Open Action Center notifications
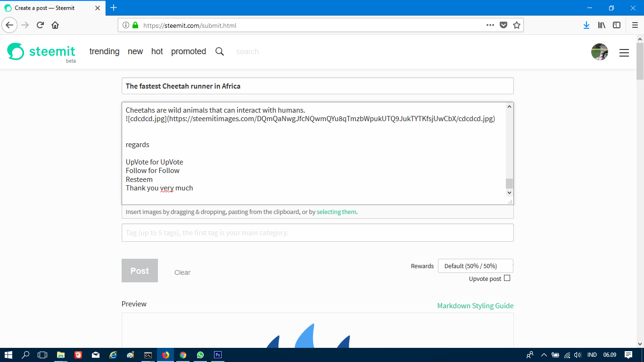This screenshot has width=644, height=362. coord(628,355)
